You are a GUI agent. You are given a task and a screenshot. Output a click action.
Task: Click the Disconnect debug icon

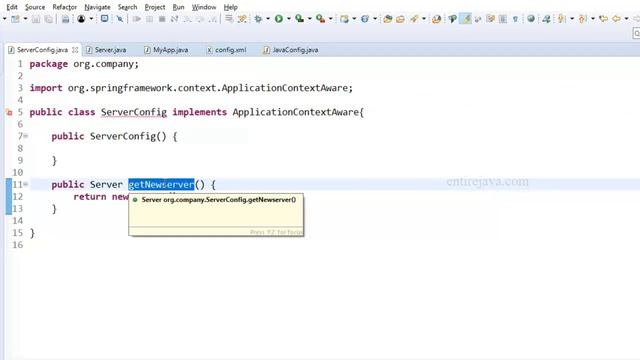coord(174,19)
